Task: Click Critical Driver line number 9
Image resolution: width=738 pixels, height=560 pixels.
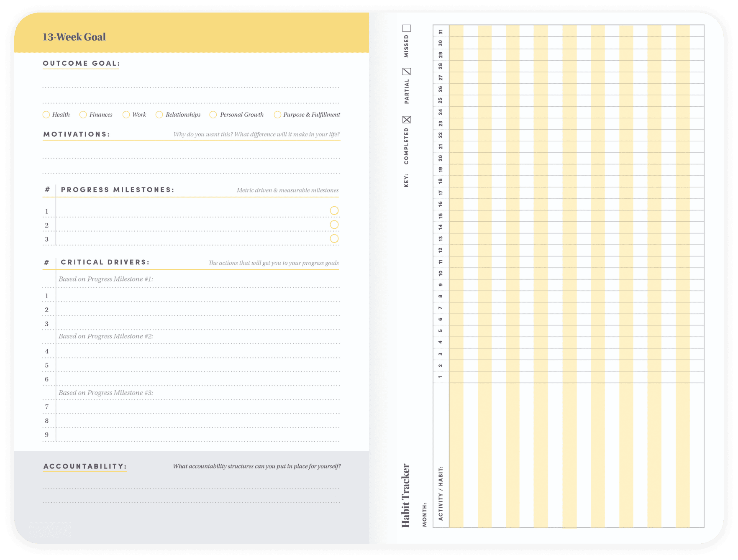Action: point(197,435)
